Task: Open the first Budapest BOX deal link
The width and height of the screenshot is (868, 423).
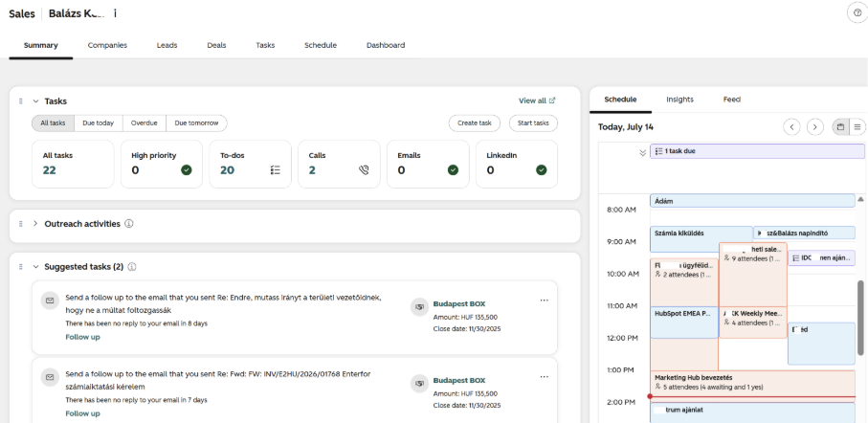Action: [459, 303]
